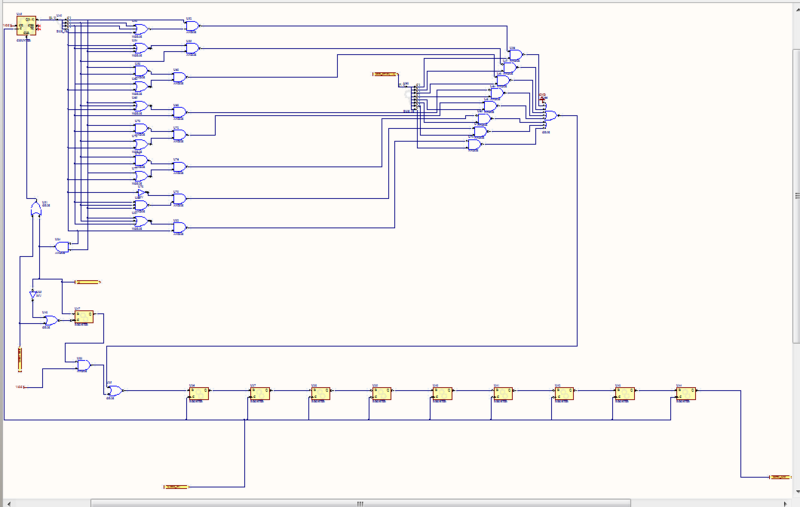The image size is (800, 507).
Task: Select the lone flip-flop block on the left side
Action: [84, 317]
